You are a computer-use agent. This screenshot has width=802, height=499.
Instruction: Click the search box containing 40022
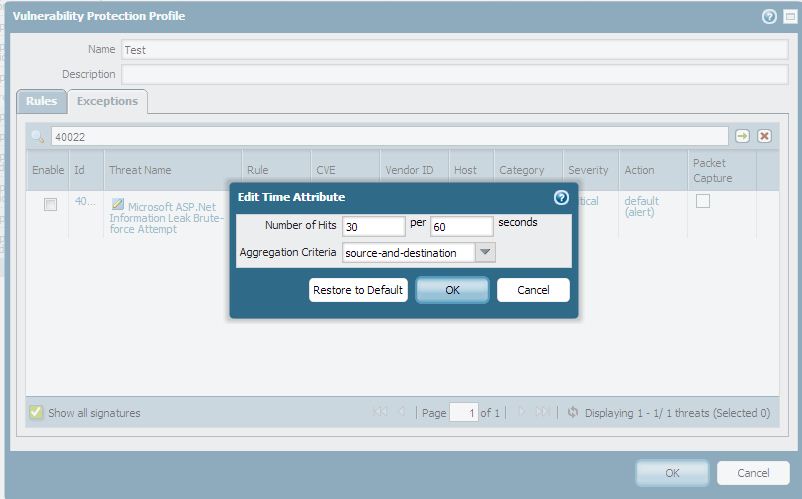tap(390, 137)
